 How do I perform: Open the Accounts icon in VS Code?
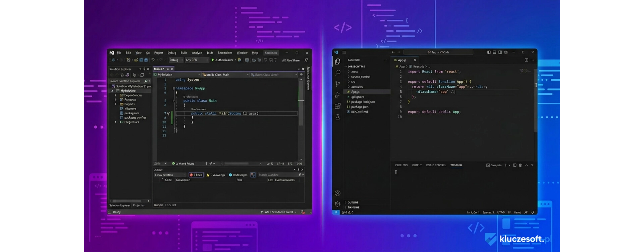click(x=337, y=193)
